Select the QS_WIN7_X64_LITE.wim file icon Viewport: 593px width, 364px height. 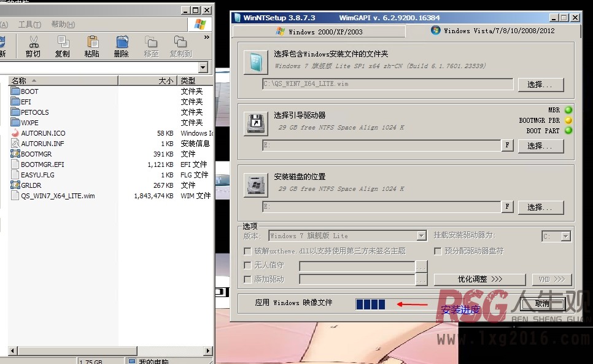pos(15,196)
